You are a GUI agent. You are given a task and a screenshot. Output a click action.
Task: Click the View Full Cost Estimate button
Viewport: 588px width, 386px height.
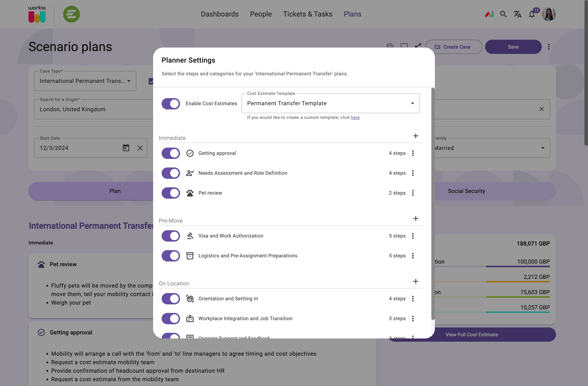(472, 334)
